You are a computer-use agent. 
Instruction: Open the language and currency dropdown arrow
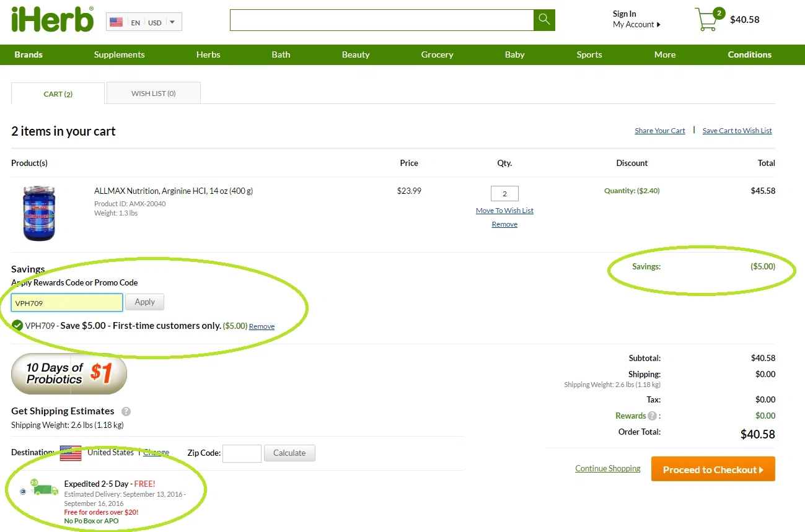(172, 22)
